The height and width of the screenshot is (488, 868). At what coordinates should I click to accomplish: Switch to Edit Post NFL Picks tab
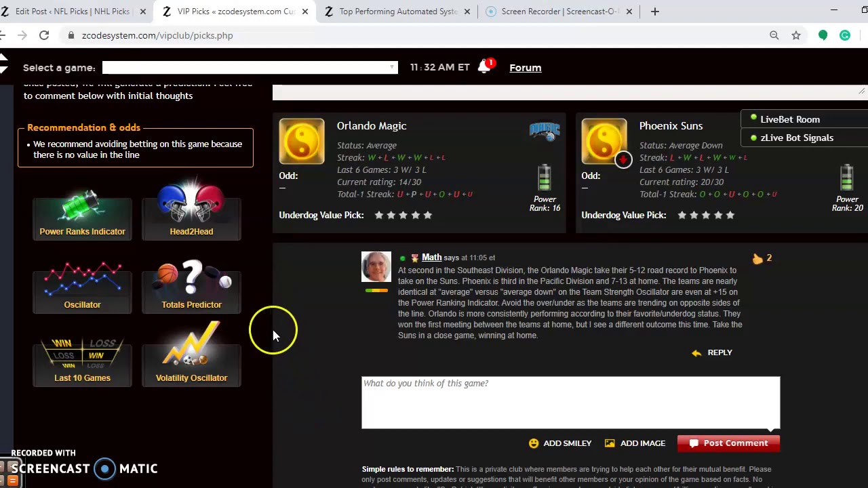click(x=73, y=12)
